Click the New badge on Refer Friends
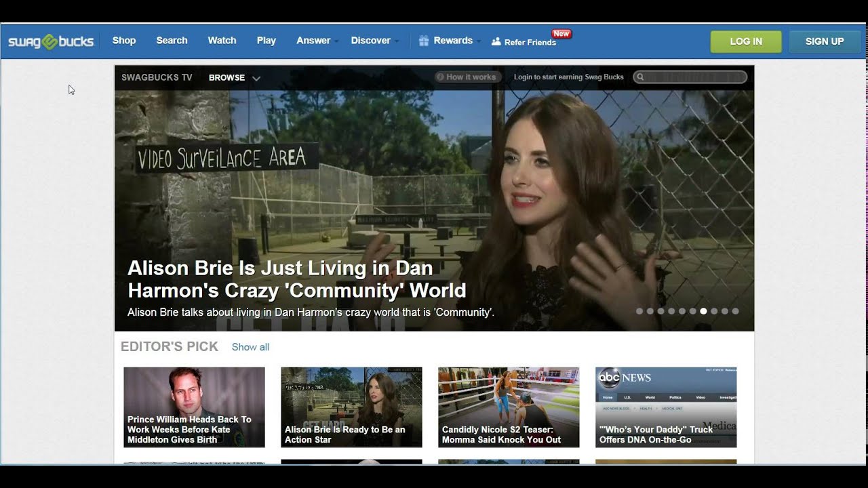868x488 pixels. pos(561,34)
